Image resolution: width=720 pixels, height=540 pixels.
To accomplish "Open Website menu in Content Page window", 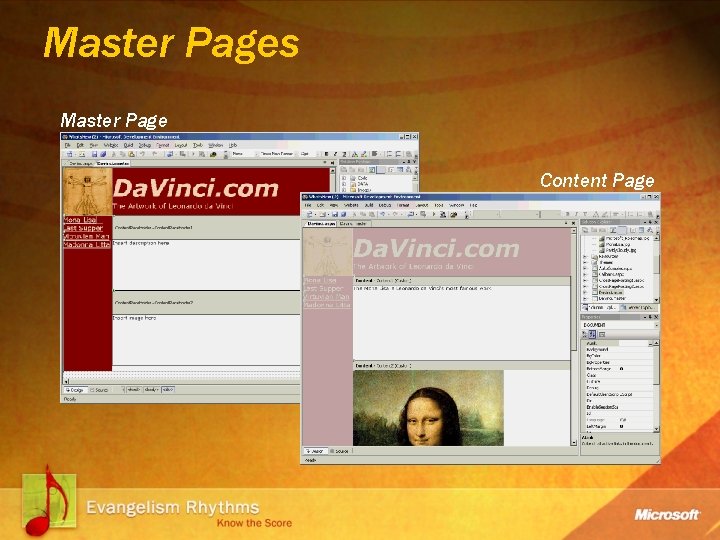I will click(x=351, y=205).
